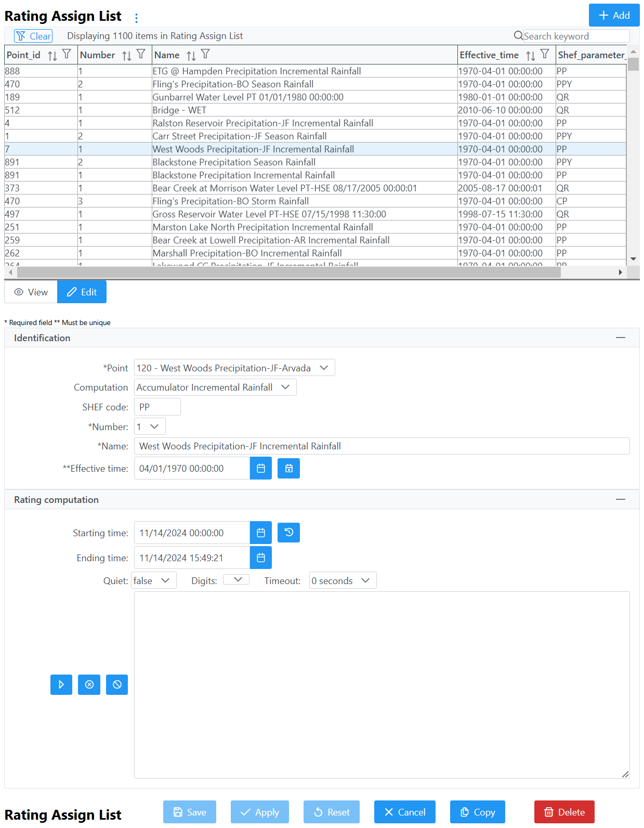This screenshot has height=828, width=644.
Task: Open the Computation dropdown
Action: pyautogui.click(x=215, y=387)
